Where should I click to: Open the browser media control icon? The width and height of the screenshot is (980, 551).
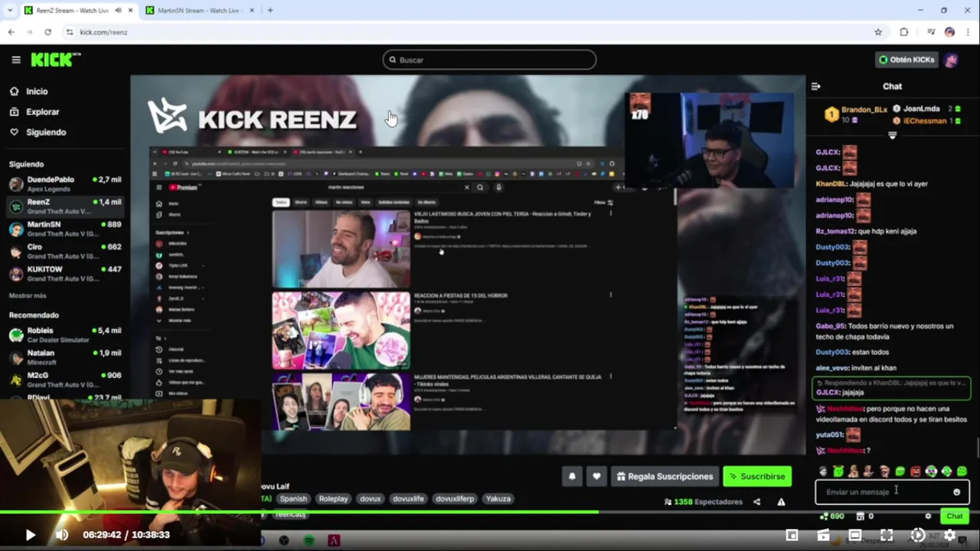[x=931, y=32]
